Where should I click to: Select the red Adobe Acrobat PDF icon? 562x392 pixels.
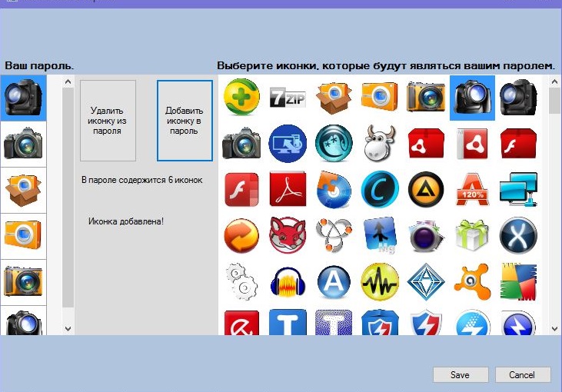[x=288, y=189]
